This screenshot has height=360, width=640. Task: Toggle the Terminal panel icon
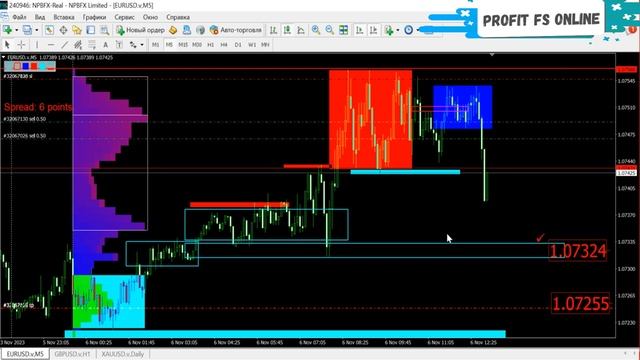pyautogui.click(x=91, y=30)
